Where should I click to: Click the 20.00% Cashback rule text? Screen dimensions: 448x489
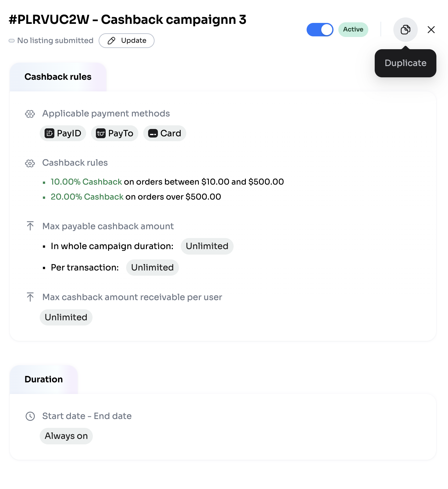click(87, 197)
